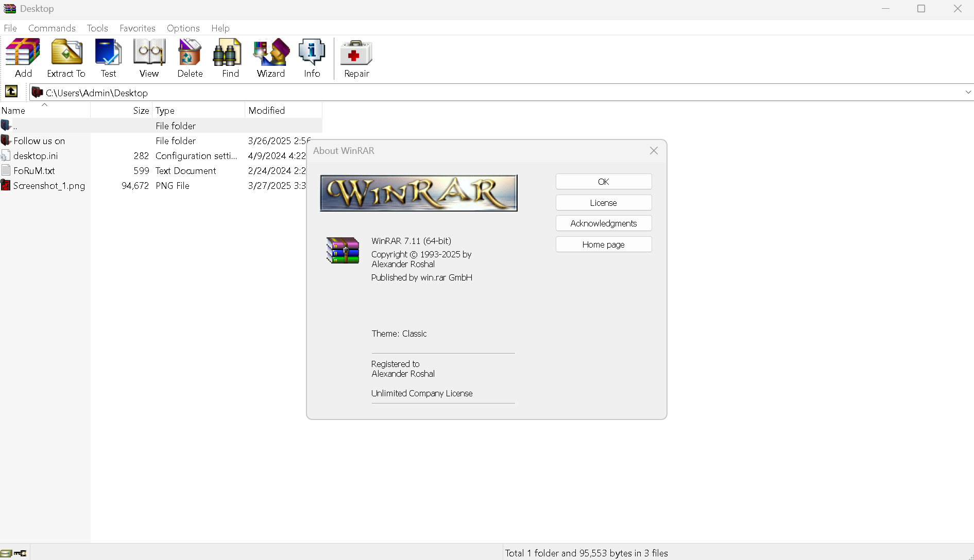The width and height of the screenshot is (974, 560).
Task: Maximize the WinRAR Desktop window
Action: [921, 9]
